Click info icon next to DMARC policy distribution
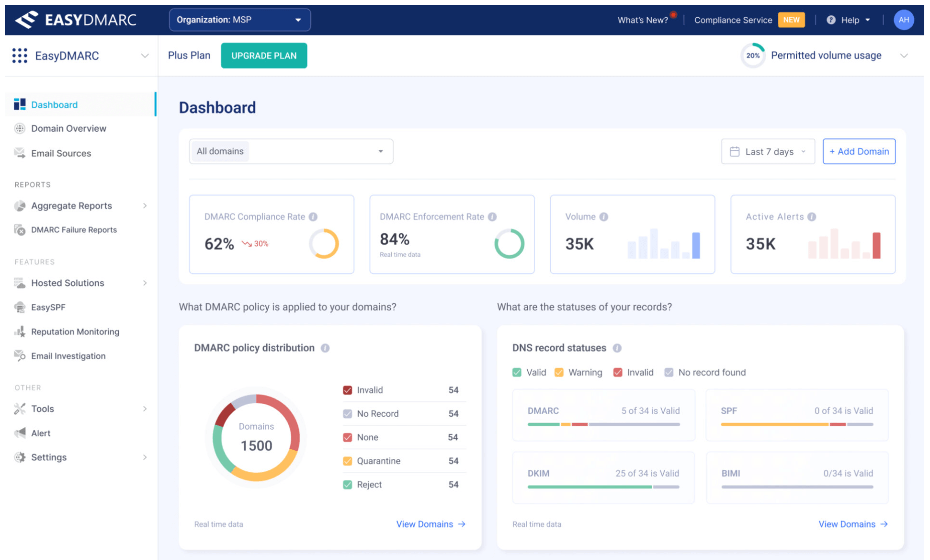 [325, 348]
